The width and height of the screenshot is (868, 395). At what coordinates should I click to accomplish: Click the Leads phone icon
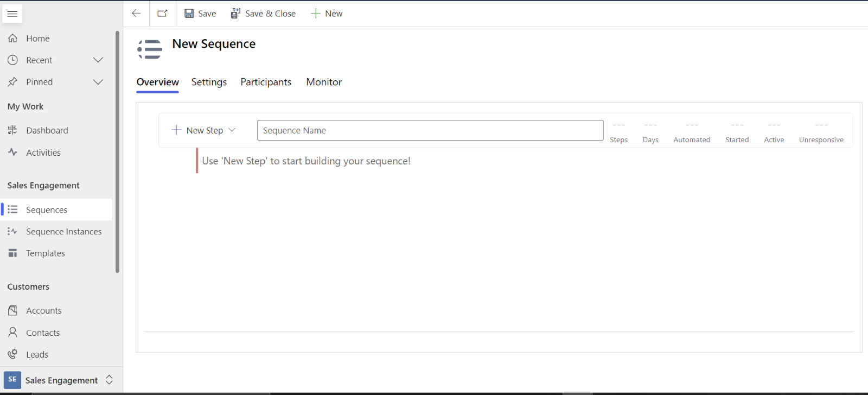(12, 354)
